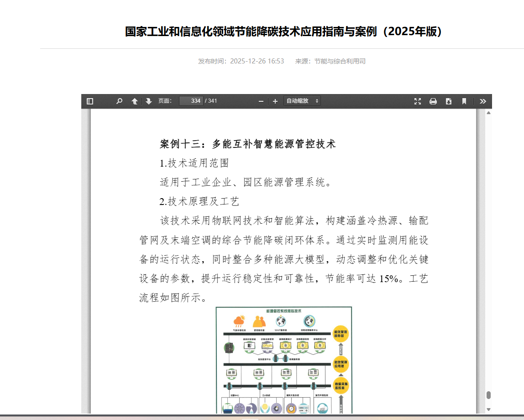Click the vertical scrollbar thumb
This screenshot has height=420, width=524.
pyautogui.click(x=488, y=395)
